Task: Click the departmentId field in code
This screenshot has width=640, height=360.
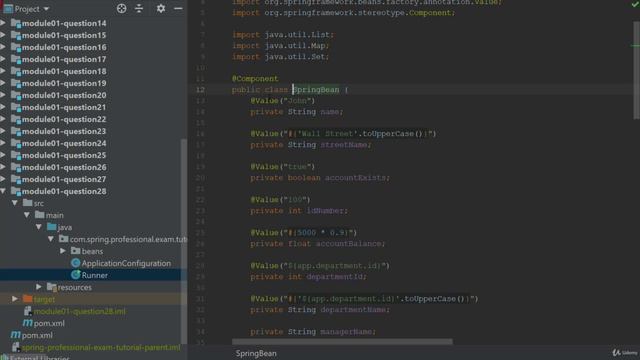Action: (334, 277)
